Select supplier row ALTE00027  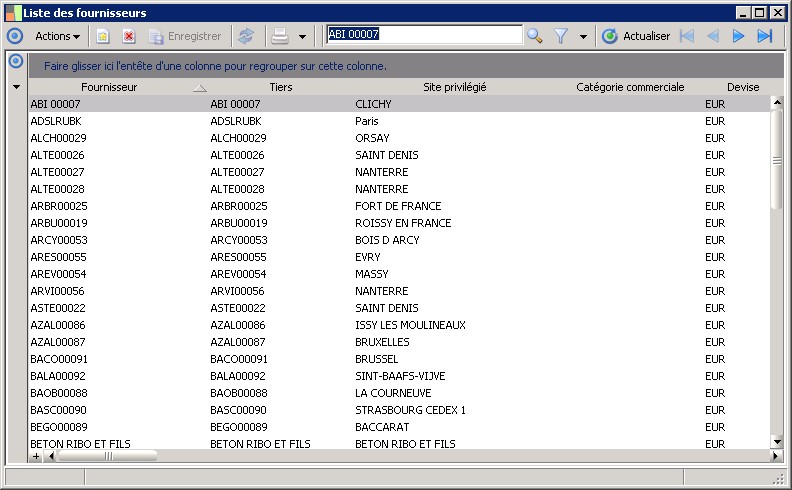click(x=400, y=172)
